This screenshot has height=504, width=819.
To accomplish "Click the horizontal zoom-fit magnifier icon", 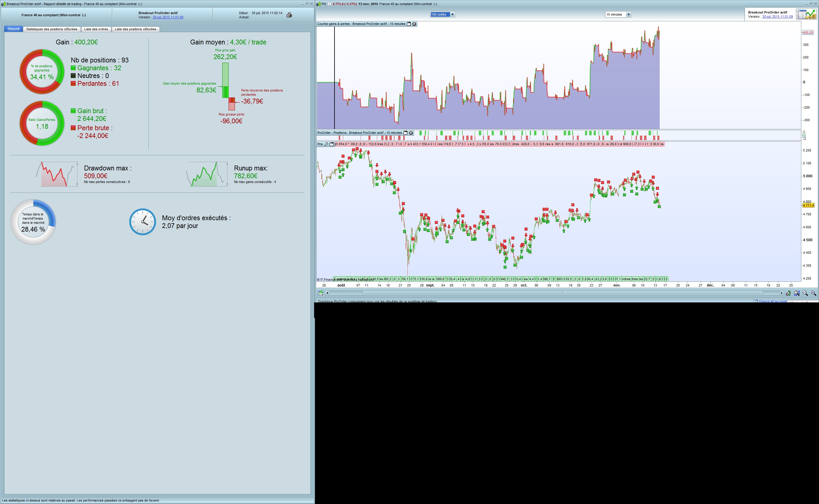I will pos(797,293).
